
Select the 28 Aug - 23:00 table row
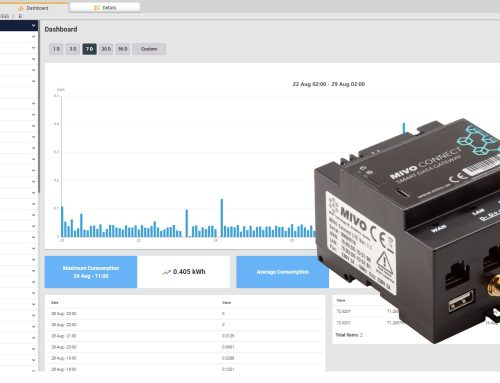[185, 314]
